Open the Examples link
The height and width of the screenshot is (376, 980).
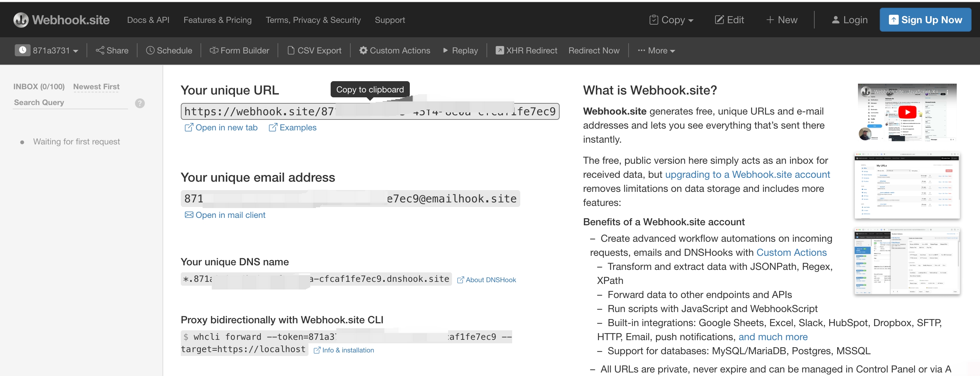pyautogui.click(x=292, y=128)
